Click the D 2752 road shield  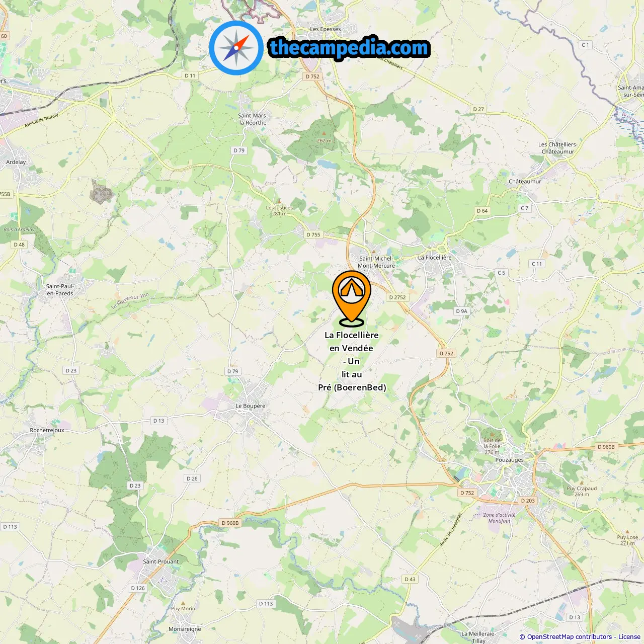[x=397, y=297]
